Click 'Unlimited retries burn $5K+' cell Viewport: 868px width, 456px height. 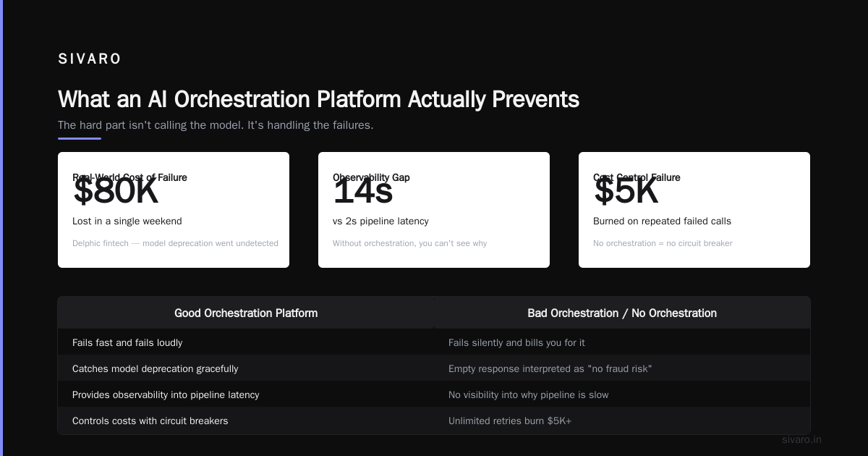click(x=622, y=421)
